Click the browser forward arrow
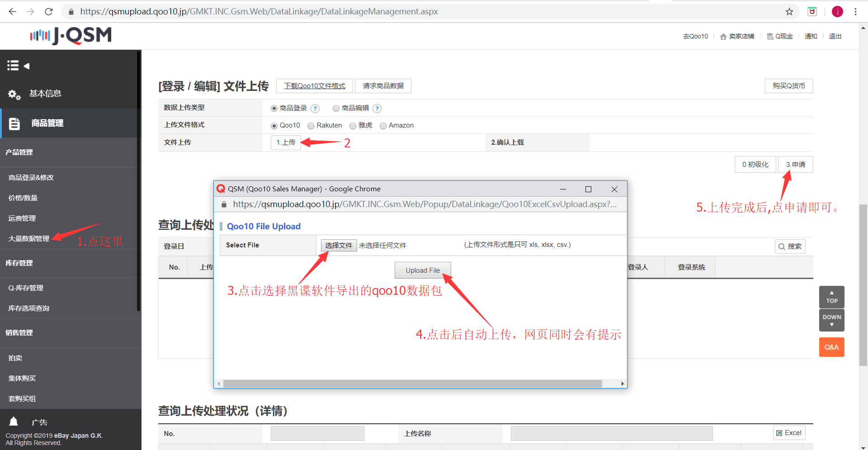868x450 pixels. point(30,12)
